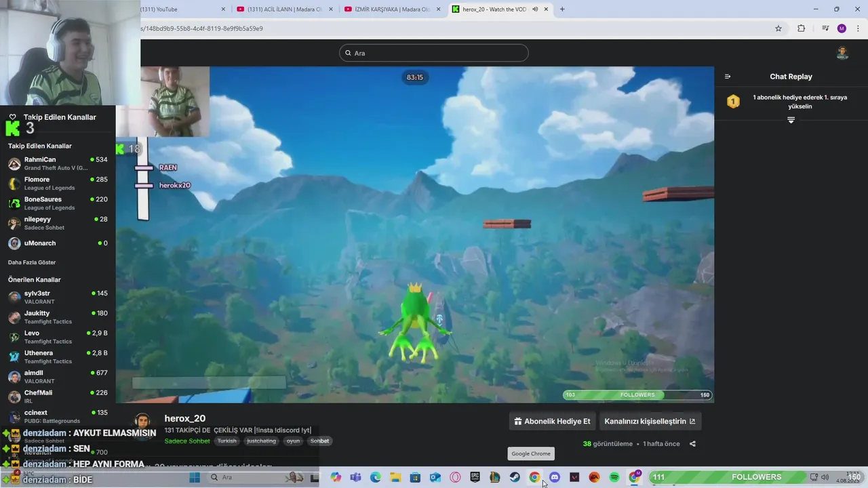Open Valorant from the taskbar
868x488 pixels.
574,478
